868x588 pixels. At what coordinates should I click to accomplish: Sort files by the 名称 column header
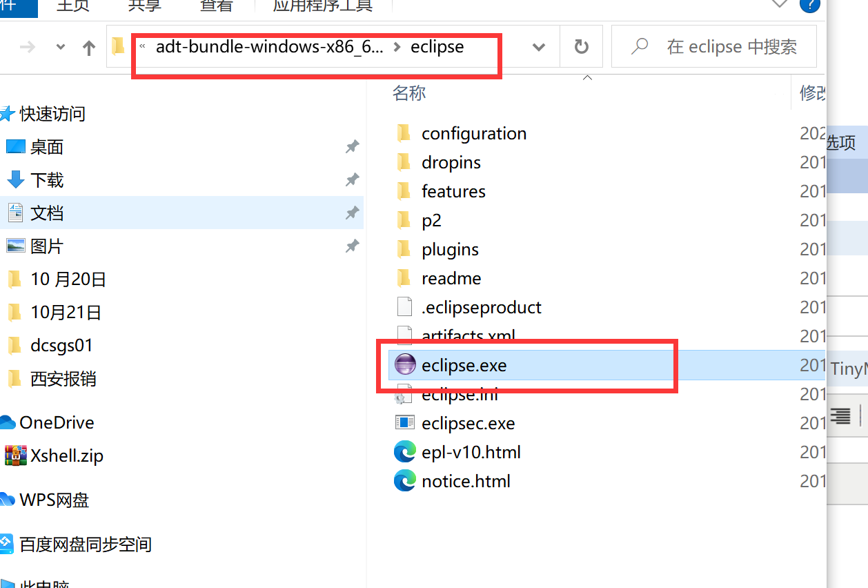(409, 93)
